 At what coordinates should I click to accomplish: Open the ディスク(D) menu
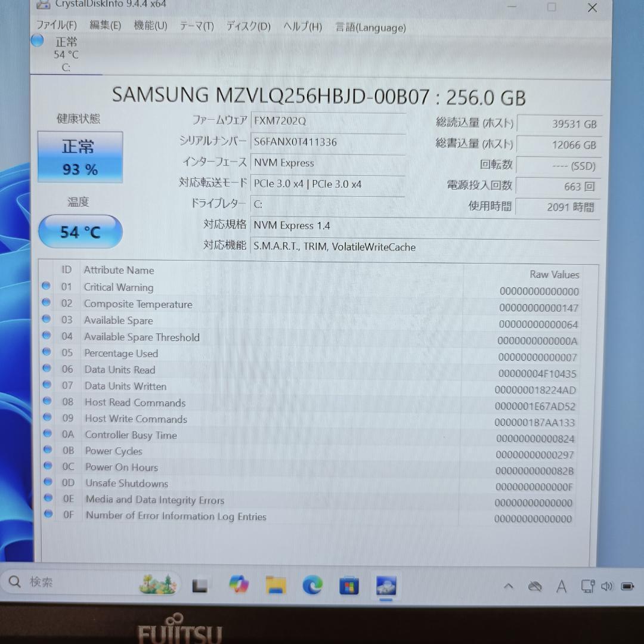click(x=249, y=27)
